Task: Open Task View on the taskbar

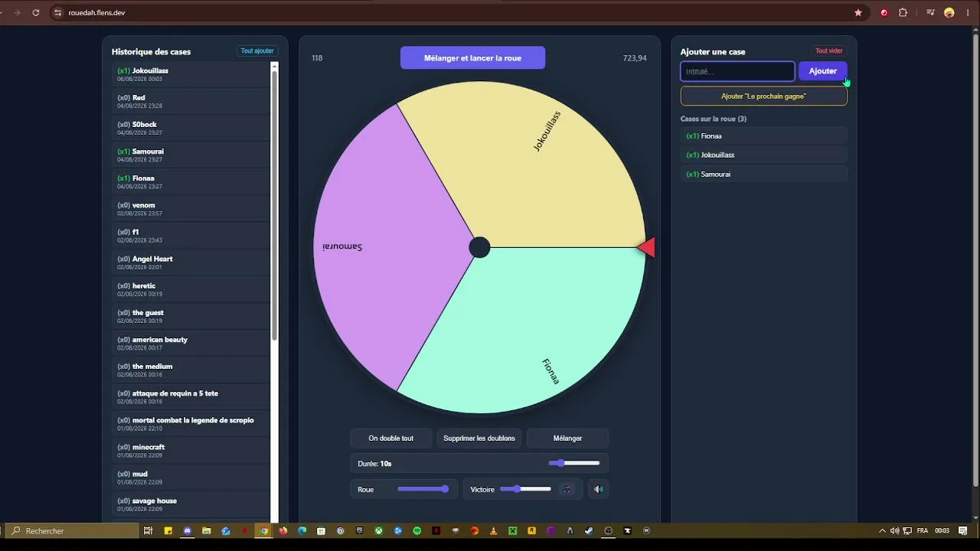Action: [x=149, y=530]
